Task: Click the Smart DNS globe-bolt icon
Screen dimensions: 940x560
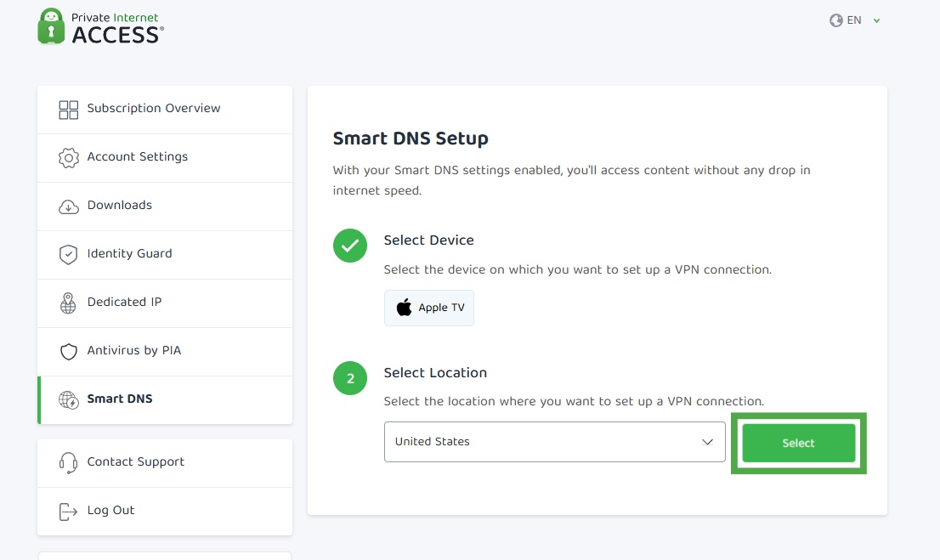Action: point(68,400)
